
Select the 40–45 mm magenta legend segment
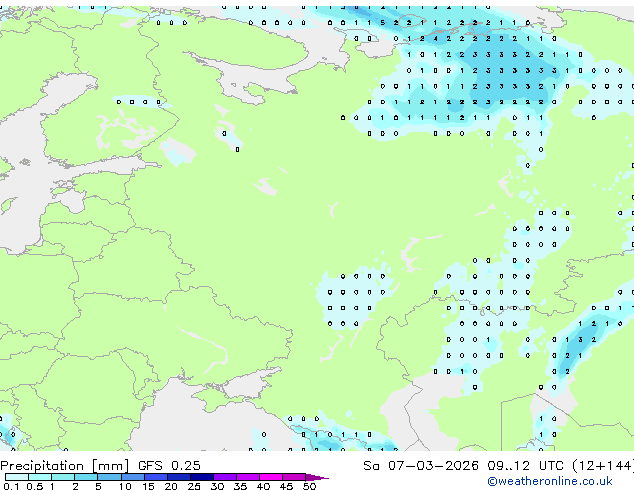271,477
